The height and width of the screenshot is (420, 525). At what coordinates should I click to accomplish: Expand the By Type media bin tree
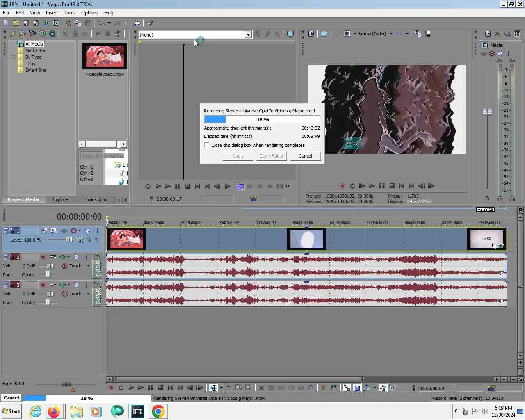click(x=13, y=57)
